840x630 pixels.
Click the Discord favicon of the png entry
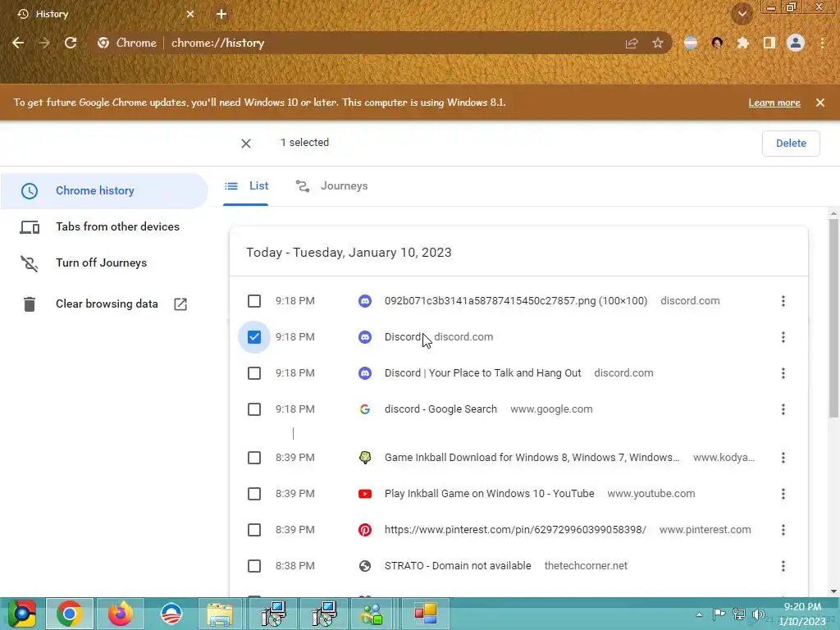point(365,301)
